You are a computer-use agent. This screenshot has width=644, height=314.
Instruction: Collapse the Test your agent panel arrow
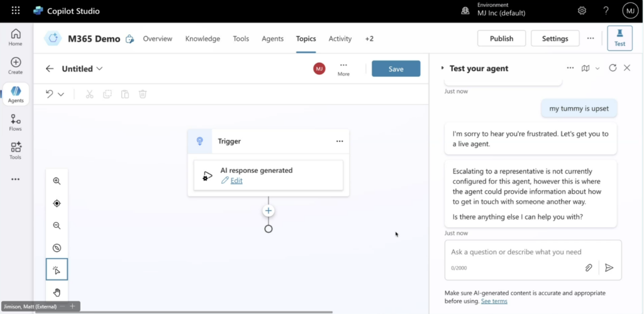point(442,68)
